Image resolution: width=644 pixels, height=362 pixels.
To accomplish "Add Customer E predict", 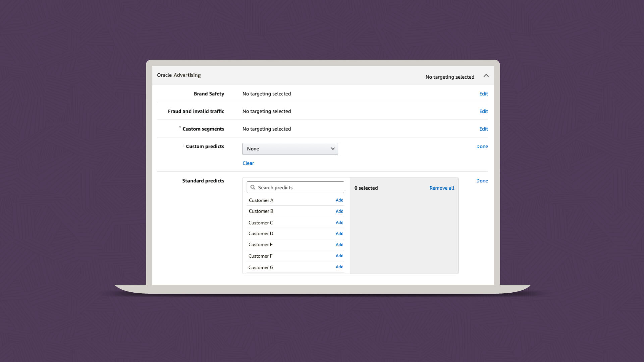I will click(339, 245).
